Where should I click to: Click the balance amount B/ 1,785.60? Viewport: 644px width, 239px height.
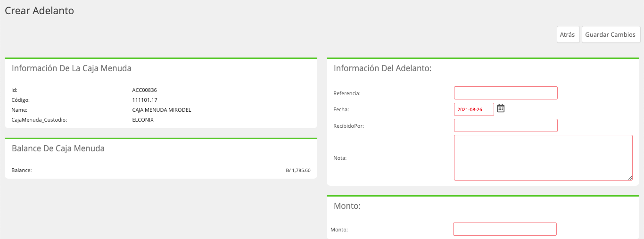pyautogui.click(x=298, y=170)
